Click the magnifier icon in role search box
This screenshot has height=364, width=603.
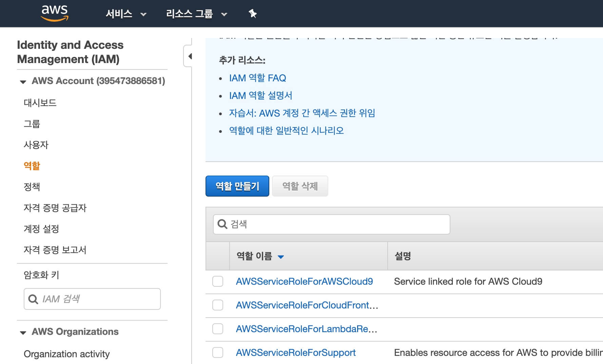point(222,224)
